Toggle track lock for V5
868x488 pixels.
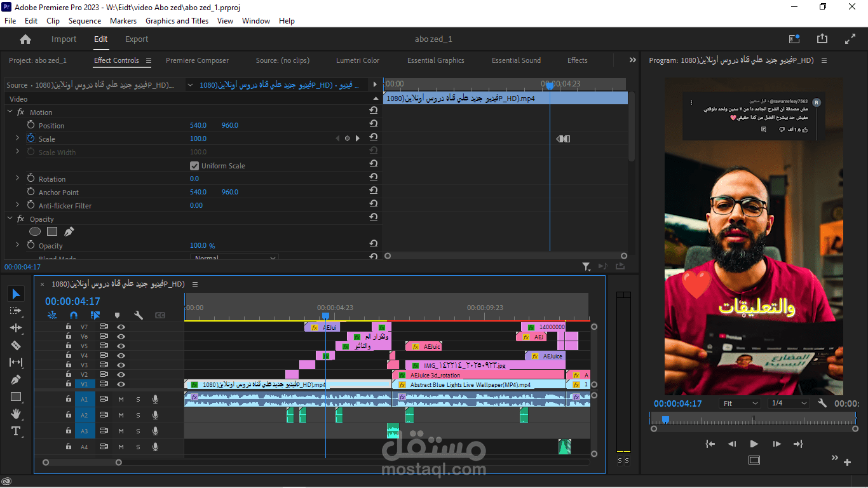click(69, 346)
